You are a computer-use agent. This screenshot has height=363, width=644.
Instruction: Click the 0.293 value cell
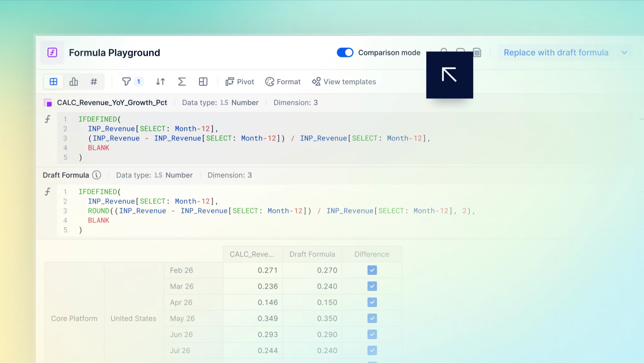[253, 334]
